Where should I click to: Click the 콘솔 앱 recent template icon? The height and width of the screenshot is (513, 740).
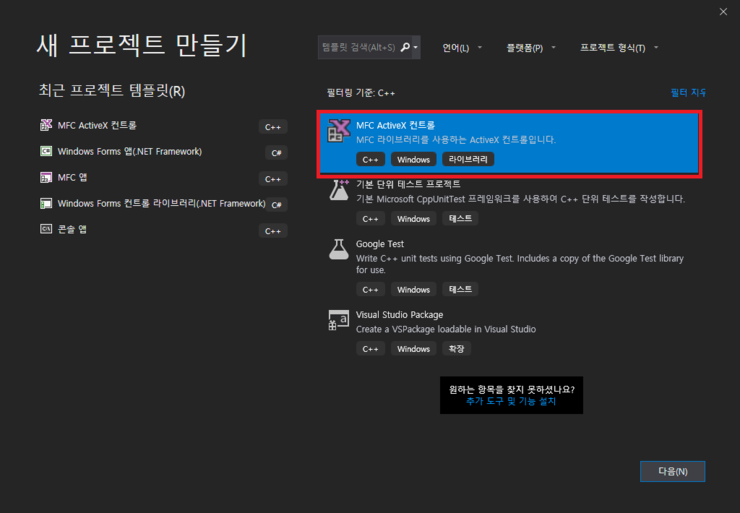tap(46, 229)
